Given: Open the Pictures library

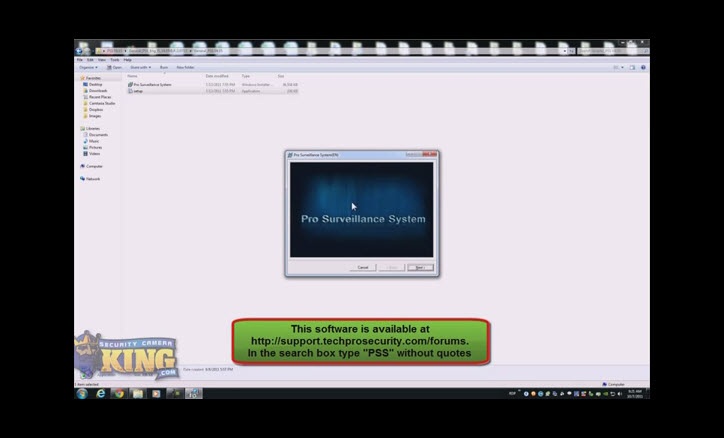Looking at the screenshot, I should click(95, 147).
